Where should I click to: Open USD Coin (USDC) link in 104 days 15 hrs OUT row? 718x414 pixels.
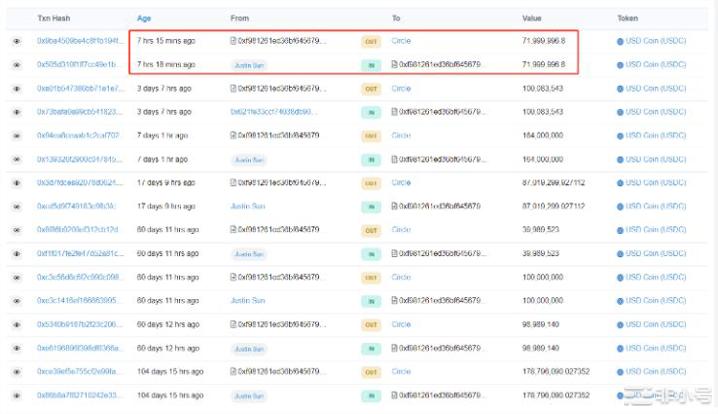pos(656,371)
